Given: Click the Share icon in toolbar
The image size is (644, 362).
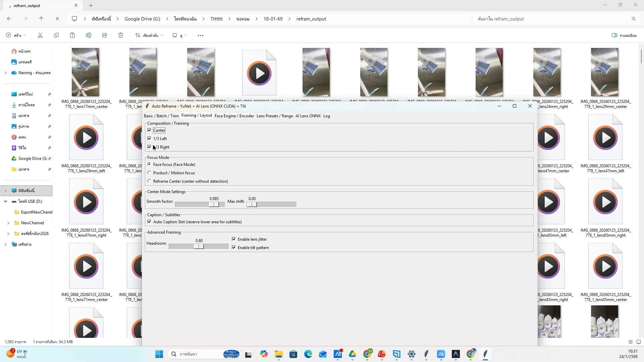Looking at the screenshot, I should 105,35.
